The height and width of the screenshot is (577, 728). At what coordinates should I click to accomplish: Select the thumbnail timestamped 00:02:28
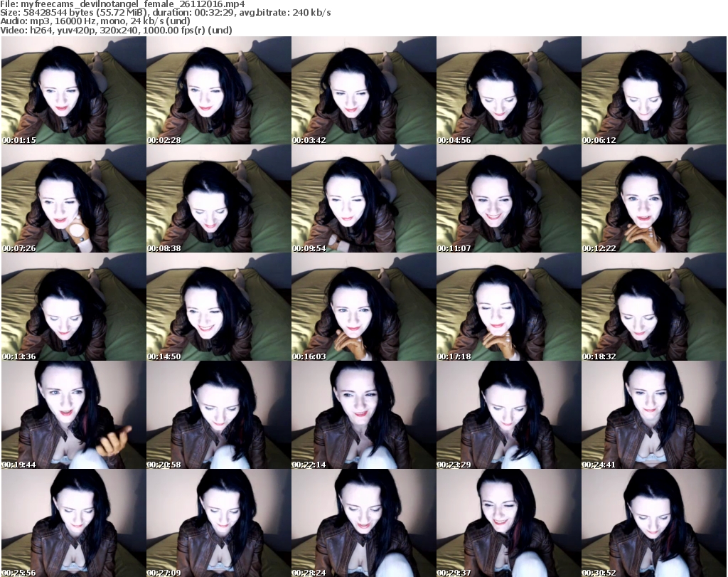(x=219, y=90)
